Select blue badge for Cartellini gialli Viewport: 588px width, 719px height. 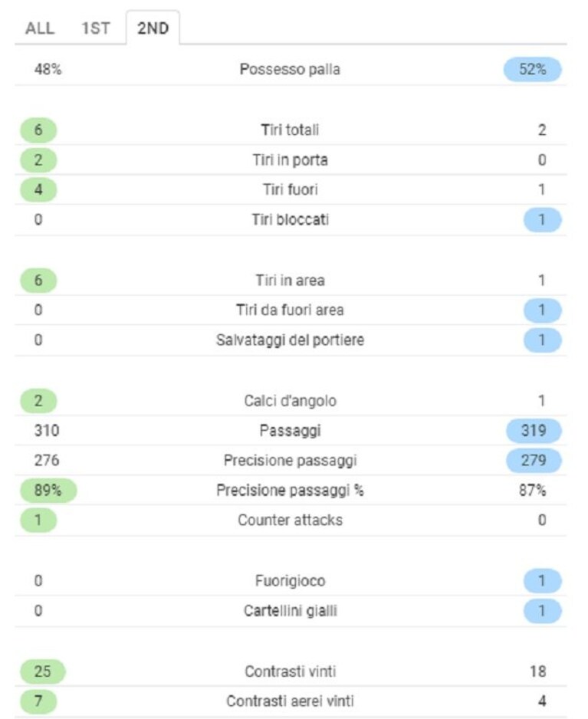[x=542, y=611]
